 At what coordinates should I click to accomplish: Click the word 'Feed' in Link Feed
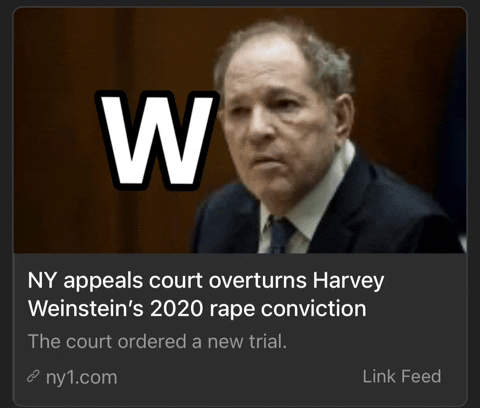click(x=421, y=376)
